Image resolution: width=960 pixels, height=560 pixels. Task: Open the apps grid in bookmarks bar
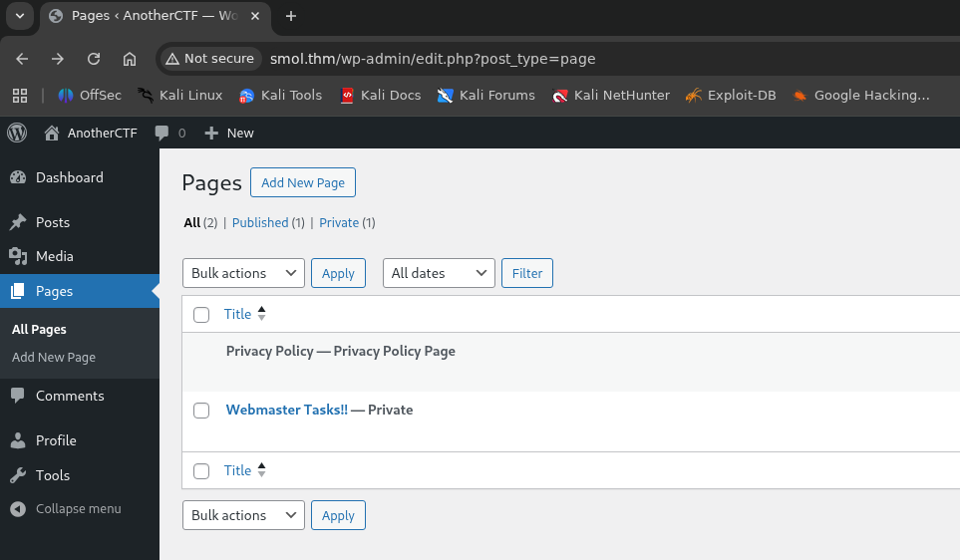[20, 96]
